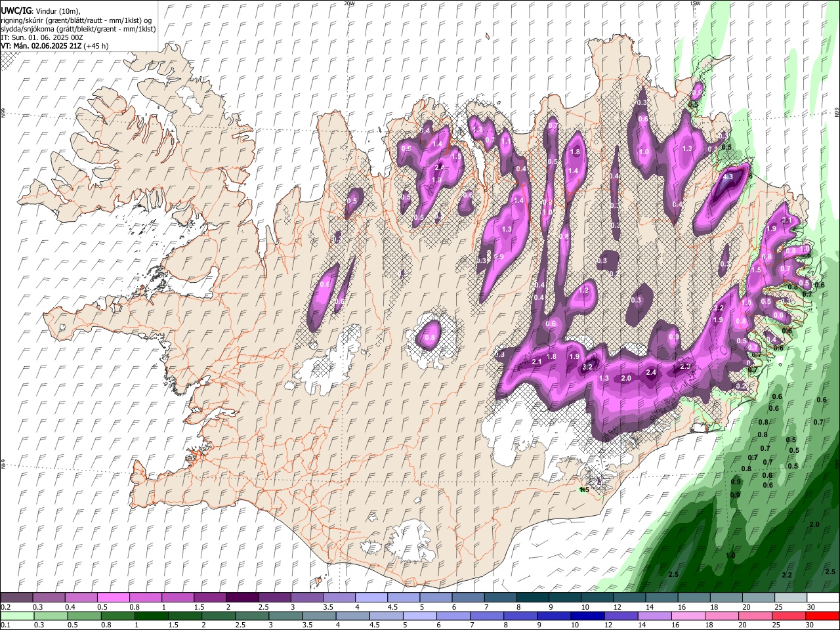The width and height of the screenshot is (840, 630).
Task: Click the dark green swatch labelled 1, lower legend row
Action: 151,616
